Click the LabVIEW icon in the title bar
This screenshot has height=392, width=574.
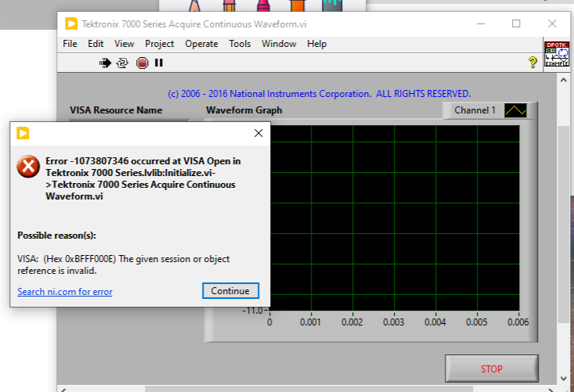click(x=71, y=23)
